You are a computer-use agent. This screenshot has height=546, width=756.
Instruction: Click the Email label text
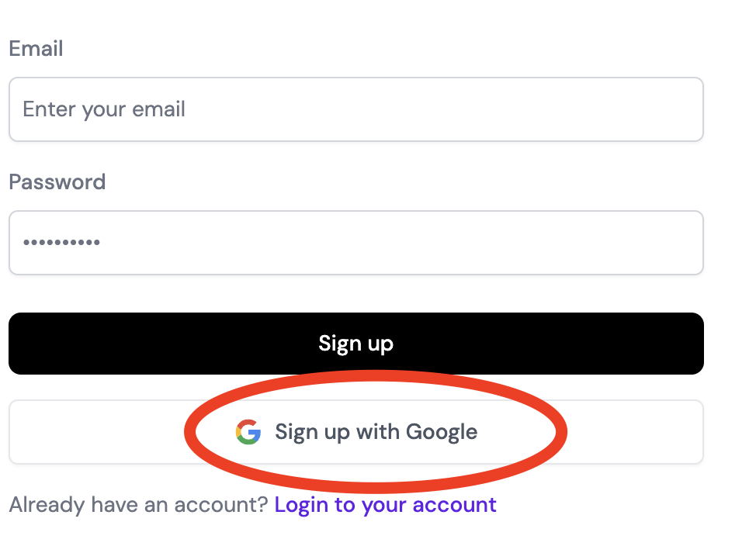click(x=36, y=49)
